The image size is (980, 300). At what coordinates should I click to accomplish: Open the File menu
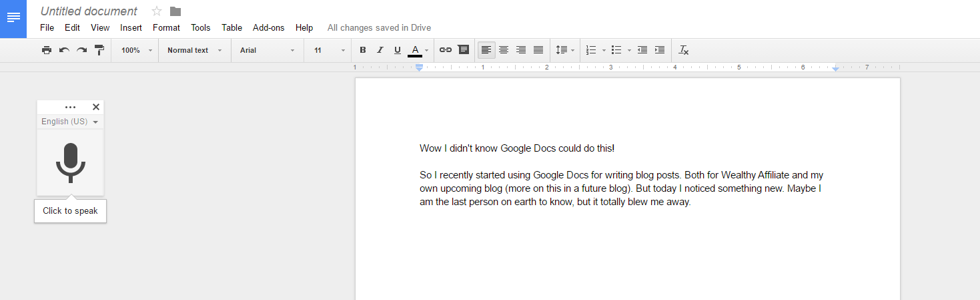point(47,27)
